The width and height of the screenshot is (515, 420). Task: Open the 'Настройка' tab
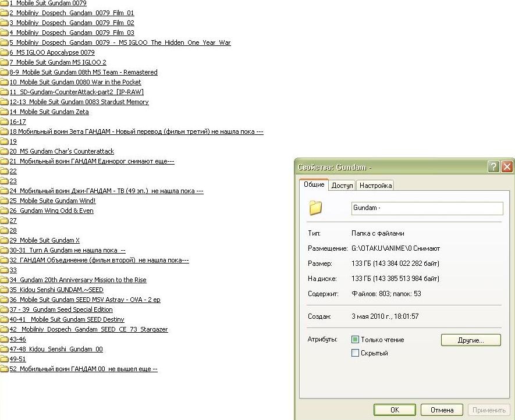(375, 186)
